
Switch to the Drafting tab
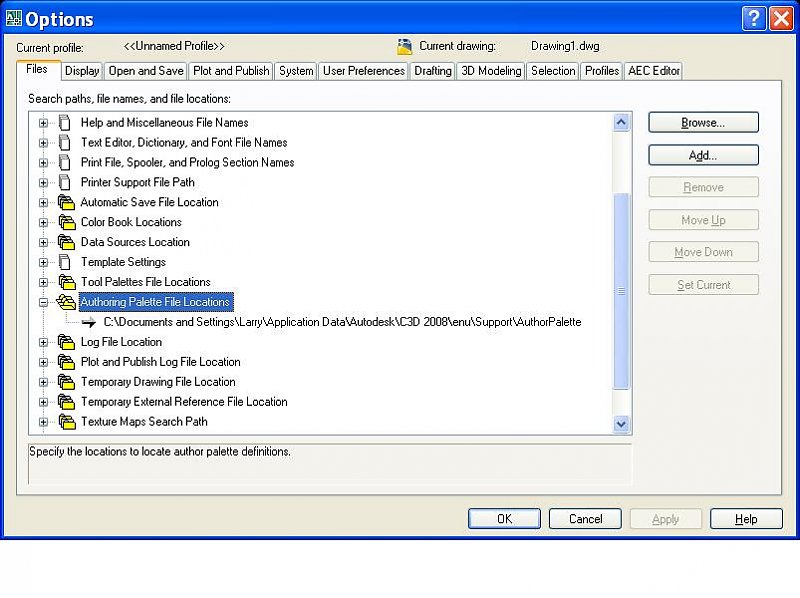click(433, 71)
